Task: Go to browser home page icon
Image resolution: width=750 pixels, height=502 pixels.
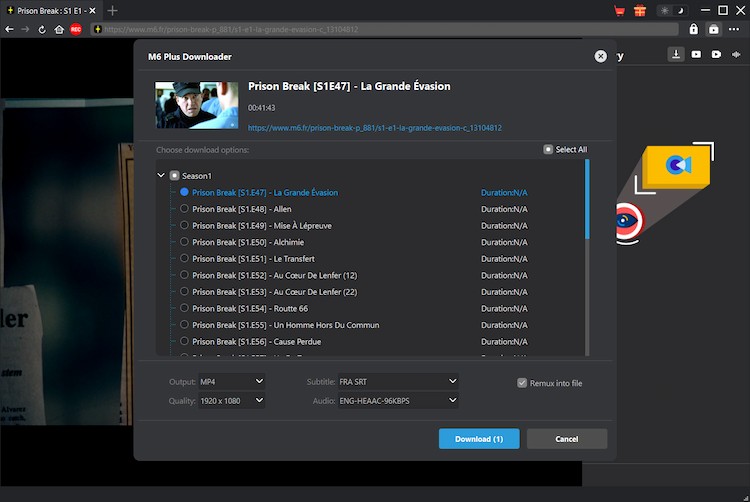Action: click(59, 30)
